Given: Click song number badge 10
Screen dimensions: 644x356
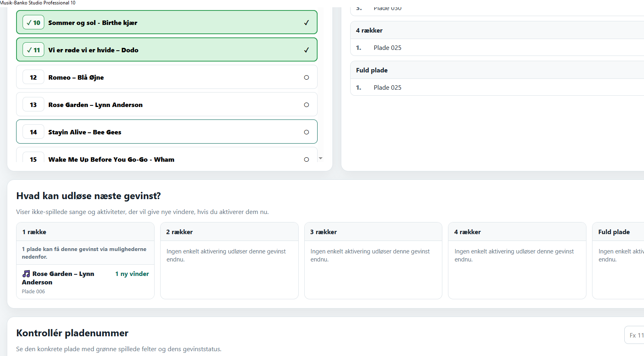Looking at the screenshot, I should [33, 23].
